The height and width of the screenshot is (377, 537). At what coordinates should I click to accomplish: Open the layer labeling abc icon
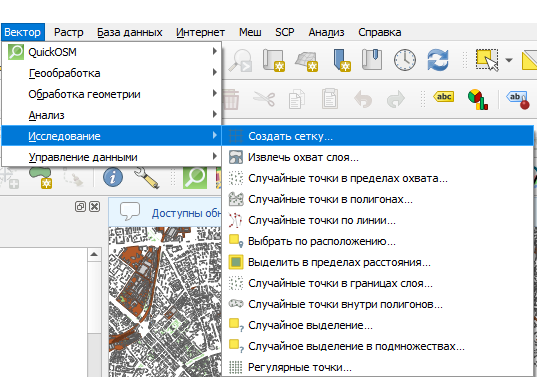pyautogui.click(x=444, y=97)
